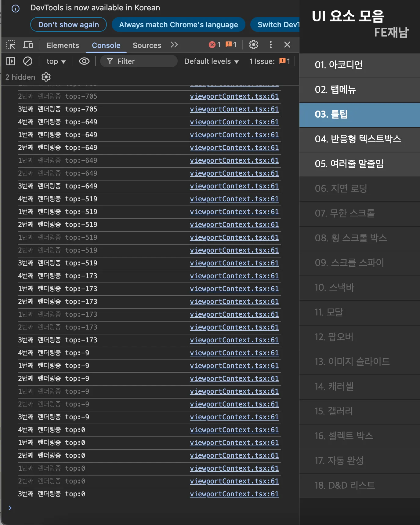Open 11. 모달 item

[x=360, y=312]
